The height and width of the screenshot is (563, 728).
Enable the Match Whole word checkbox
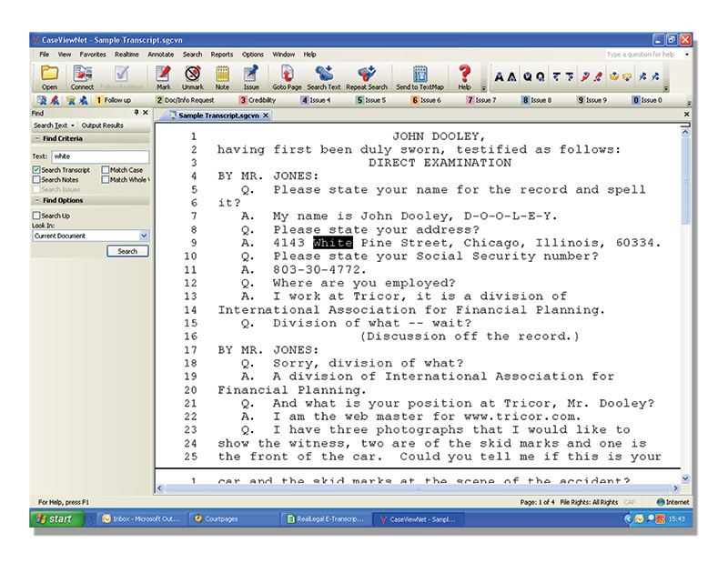[x=106, y=179]
